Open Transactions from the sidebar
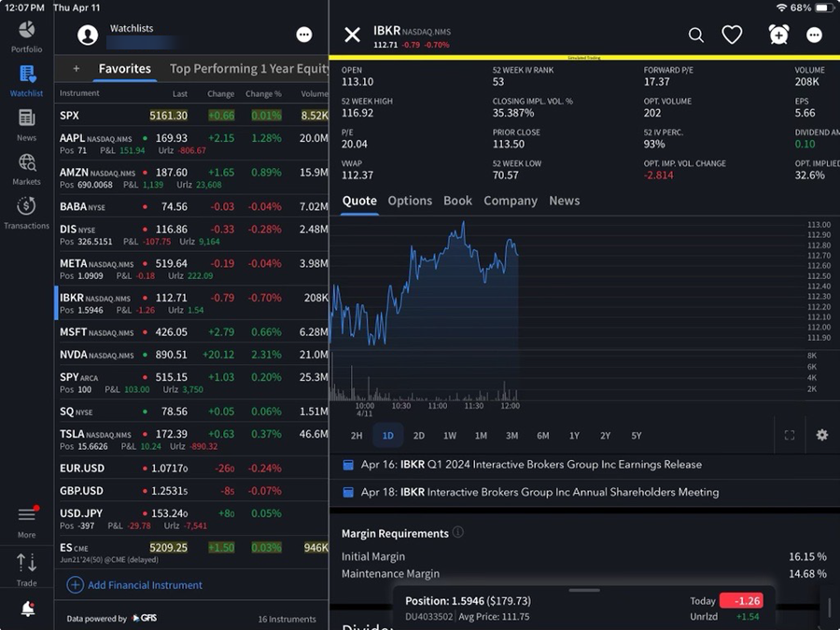 [x=26, y=212]
